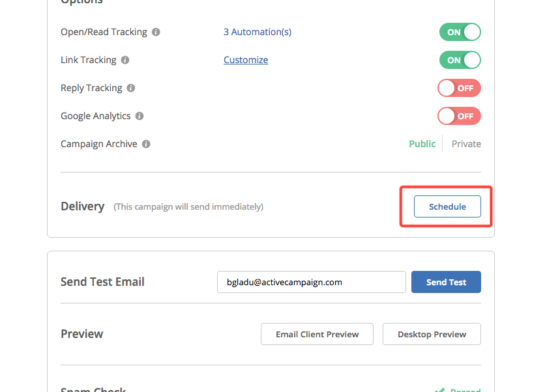Focus the test email address field

(311, 282)
